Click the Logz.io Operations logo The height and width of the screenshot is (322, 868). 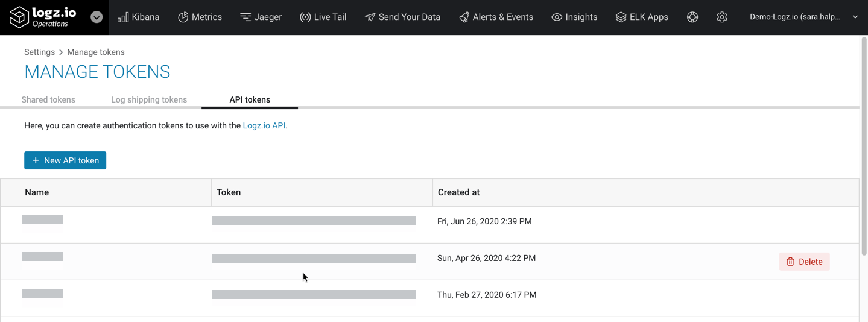(43, 17)
